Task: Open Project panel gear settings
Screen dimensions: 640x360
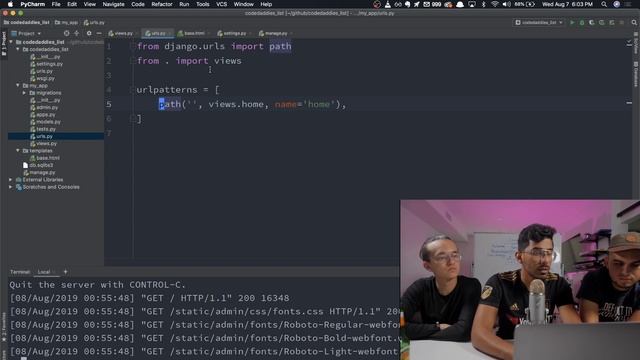Action: coord(89,33)
